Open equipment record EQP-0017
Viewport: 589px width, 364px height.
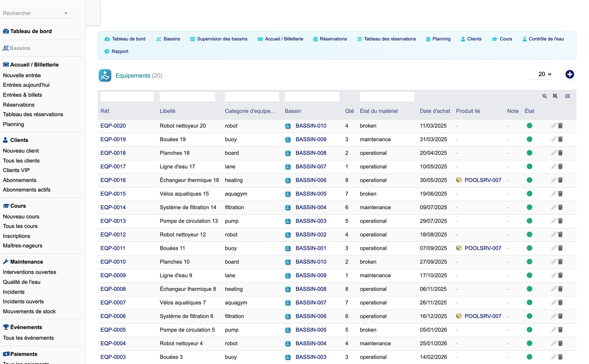pos(113,167)
